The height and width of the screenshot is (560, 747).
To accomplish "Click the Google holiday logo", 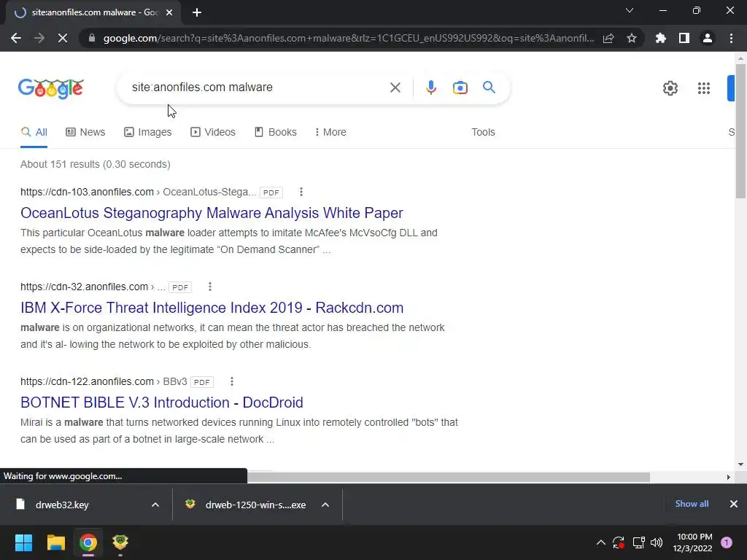I will pyautogui.click(x=51, y=88).
